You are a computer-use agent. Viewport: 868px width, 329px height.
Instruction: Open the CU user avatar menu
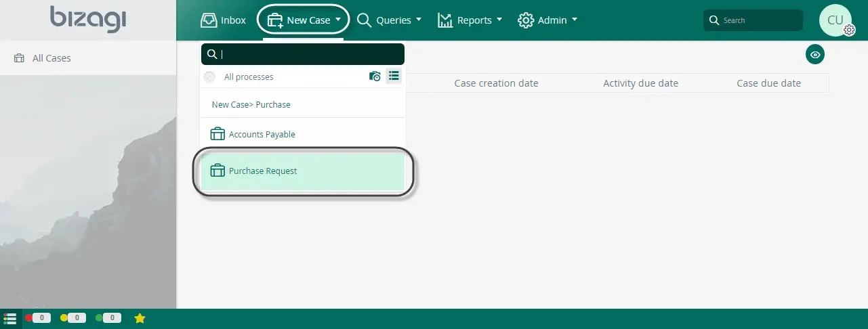point(835,20)
